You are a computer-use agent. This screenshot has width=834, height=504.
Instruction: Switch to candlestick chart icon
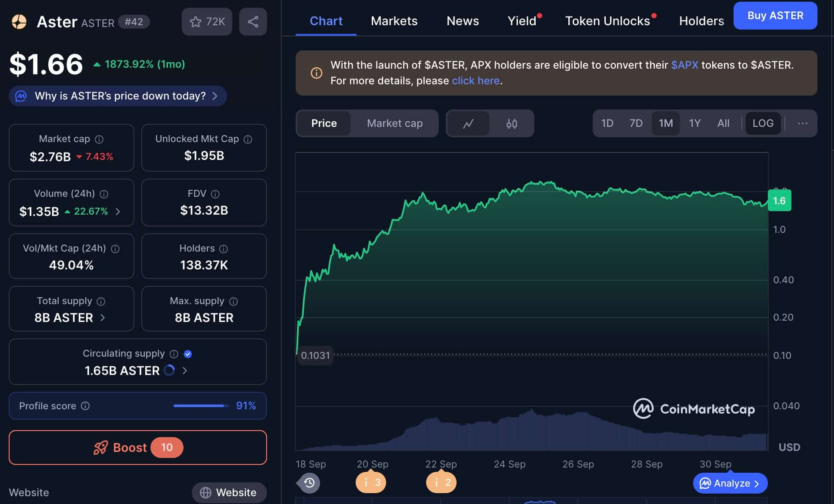click(511, 124)
